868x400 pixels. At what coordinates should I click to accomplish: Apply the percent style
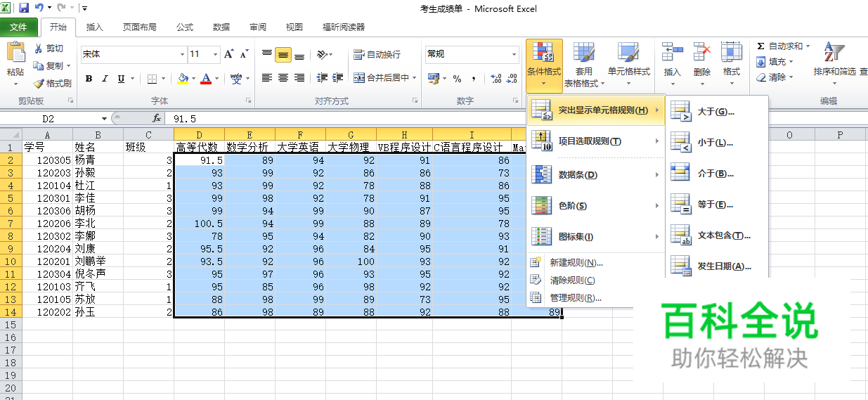click(457, 79)
